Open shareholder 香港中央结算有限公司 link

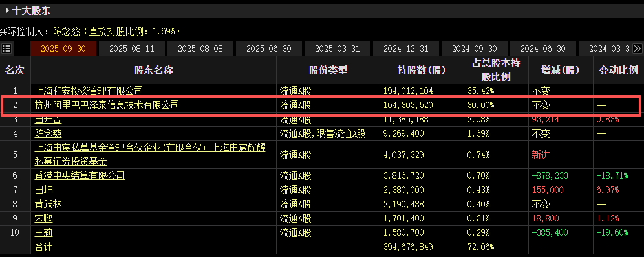click(x=80, y=175)
